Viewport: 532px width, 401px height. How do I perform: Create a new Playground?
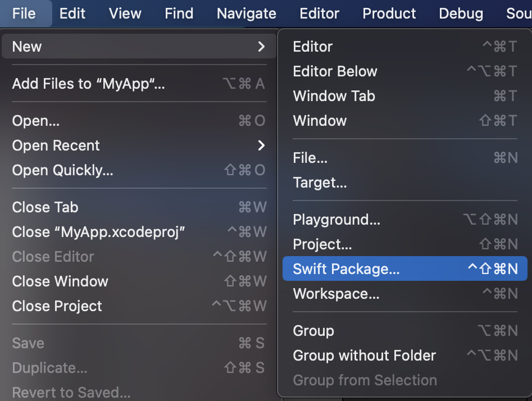[336, 220]
